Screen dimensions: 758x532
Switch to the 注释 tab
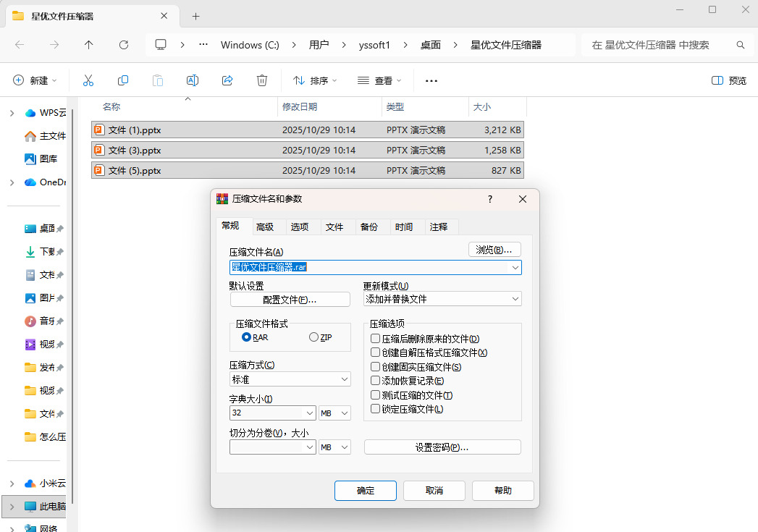[x=439, y=227]
